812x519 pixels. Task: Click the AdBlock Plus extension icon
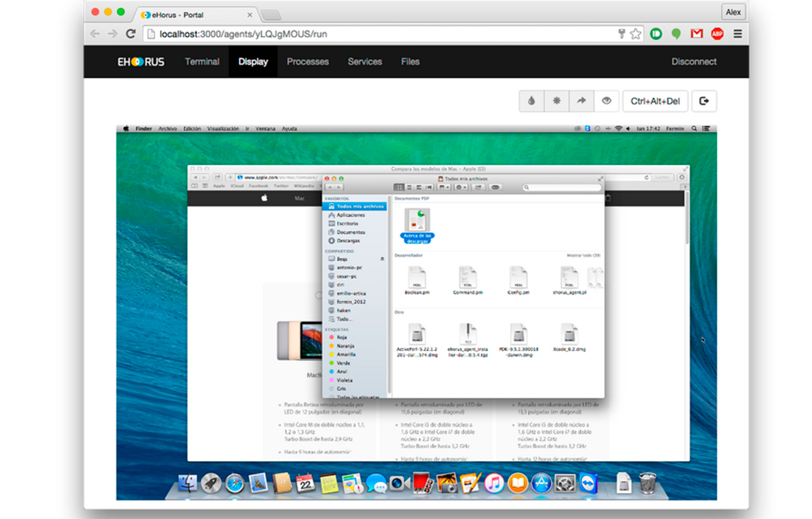(x=717, y=34)
